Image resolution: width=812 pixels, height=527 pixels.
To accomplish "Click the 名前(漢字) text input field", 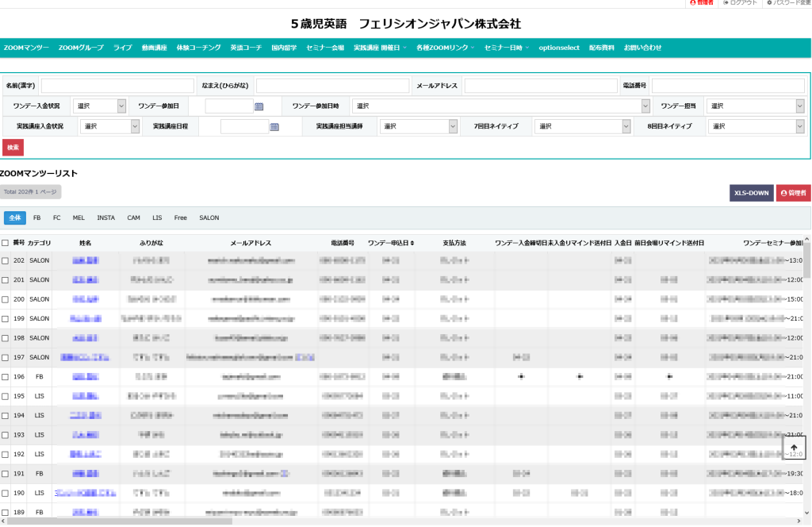I will pyautogui.click(x=117, y=86).
